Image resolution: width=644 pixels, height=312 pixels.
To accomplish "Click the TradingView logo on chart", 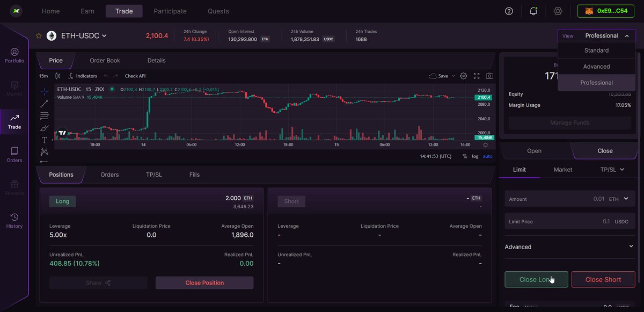I will coord(62,133).
